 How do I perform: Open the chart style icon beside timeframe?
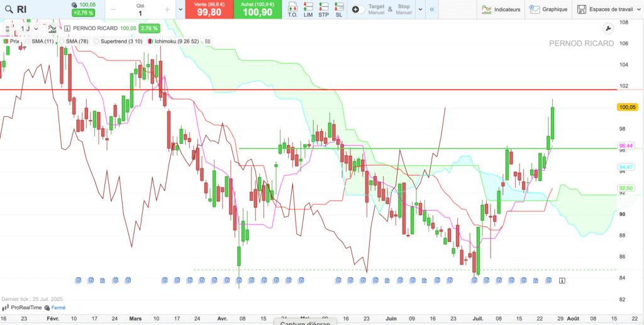[52, 29]
